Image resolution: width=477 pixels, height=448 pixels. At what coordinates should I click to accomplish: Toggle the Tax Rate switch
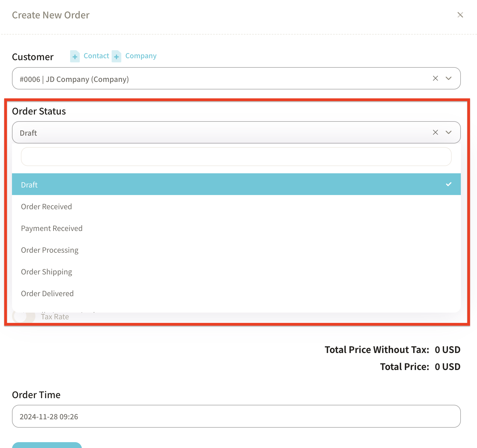24,317
